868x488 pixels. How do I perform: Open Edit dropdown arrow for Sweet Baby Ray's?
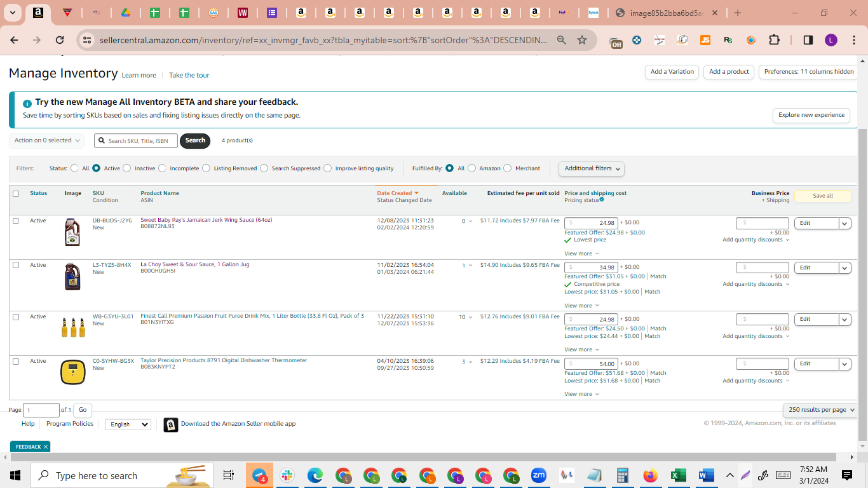(844, 223)
